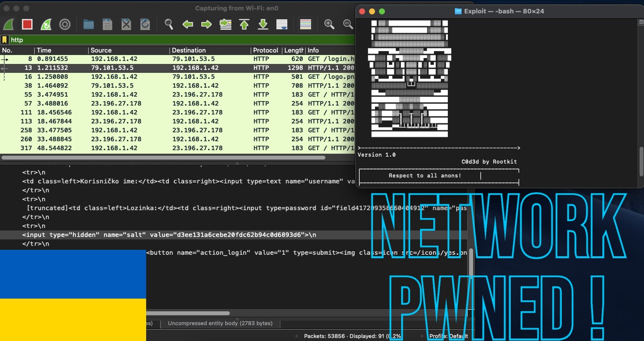Select the action_login button line

point(307,253)
